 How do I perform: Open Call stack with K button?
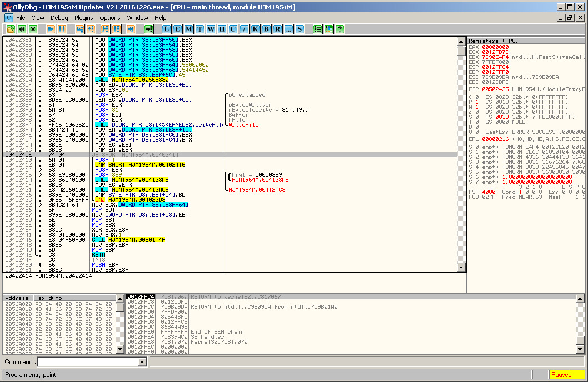tap(255, 29)
